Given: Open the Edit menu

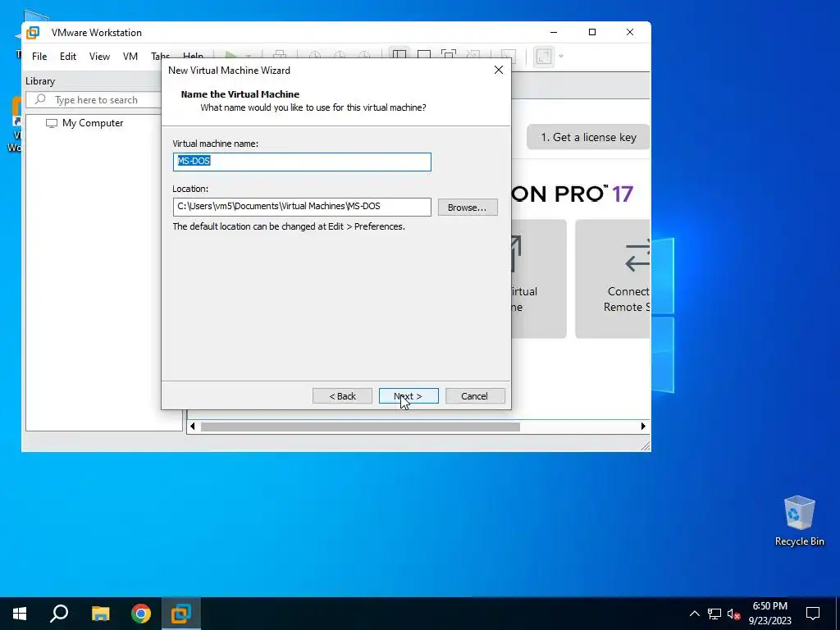Looking at the screenshot, I should tap(67, 57).
